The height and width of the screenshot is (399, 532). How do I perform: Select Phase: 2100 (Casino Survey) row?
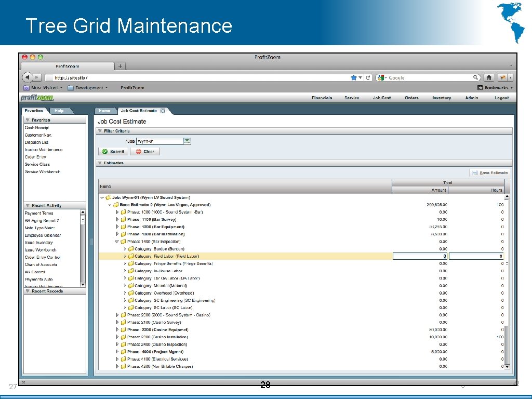point(301,322)
